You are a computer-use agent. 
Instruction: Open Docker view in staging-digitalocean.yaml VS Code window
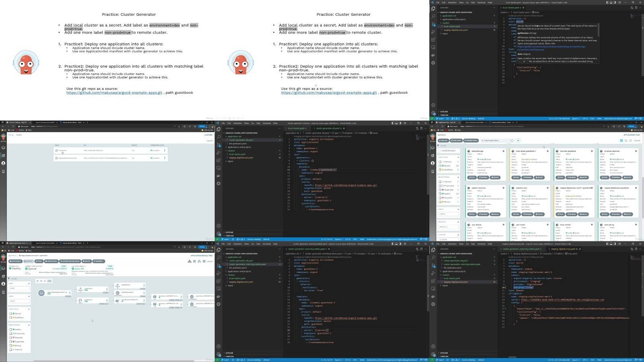[x=433, y=296]
